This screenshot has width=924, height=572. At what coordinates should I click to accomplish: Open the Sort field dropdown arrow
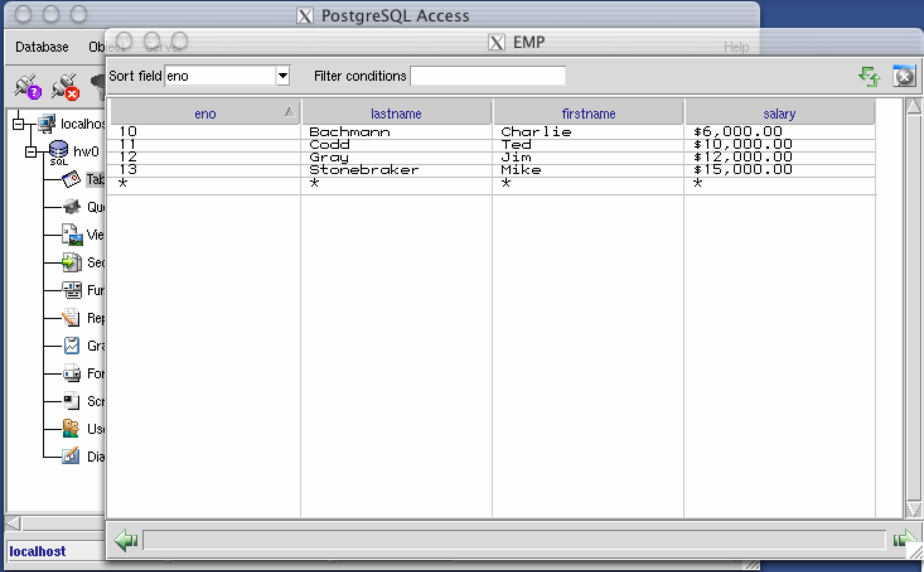(x=283, y=76)
